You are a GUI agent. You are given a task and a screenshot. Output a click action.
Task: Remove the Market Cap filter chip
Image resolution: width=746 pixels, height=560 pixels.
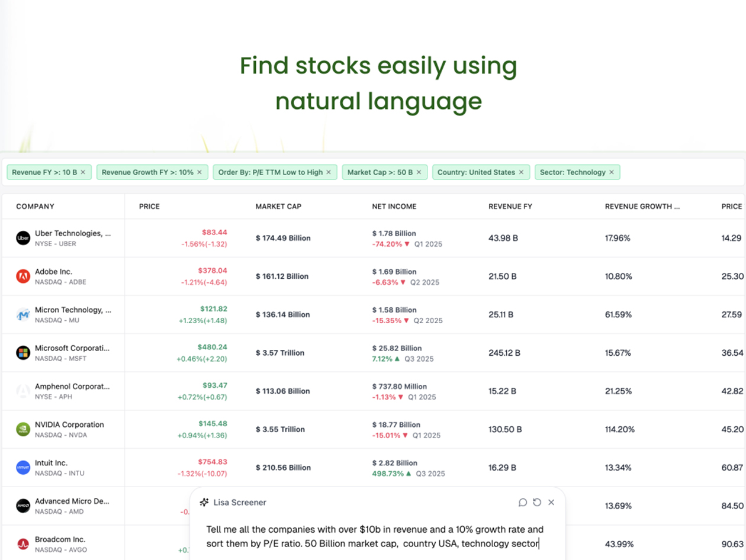click(x=419, y=172)
